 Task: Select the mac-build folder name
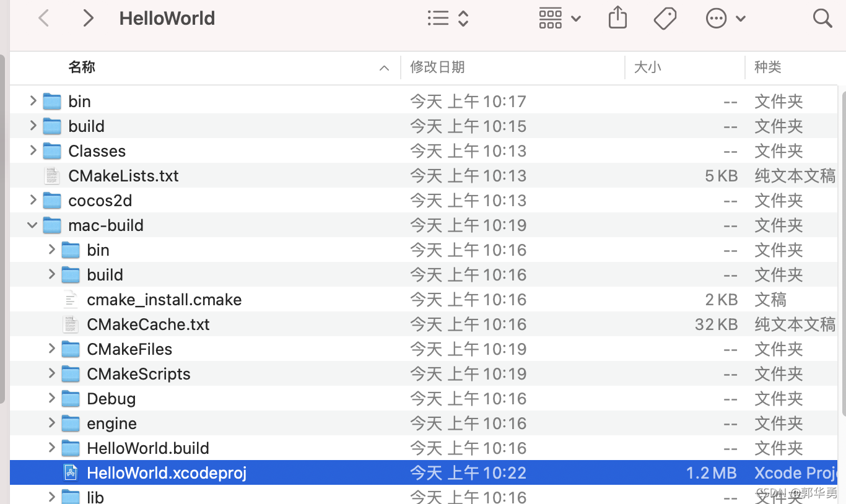106,225
